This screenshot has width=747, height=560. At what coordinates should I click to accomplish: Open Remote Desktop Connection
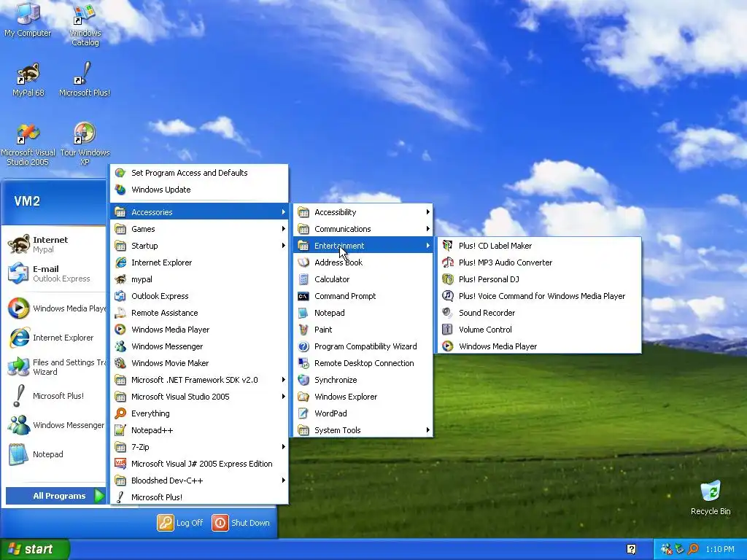pyautogui.click(x=363, y=363)
